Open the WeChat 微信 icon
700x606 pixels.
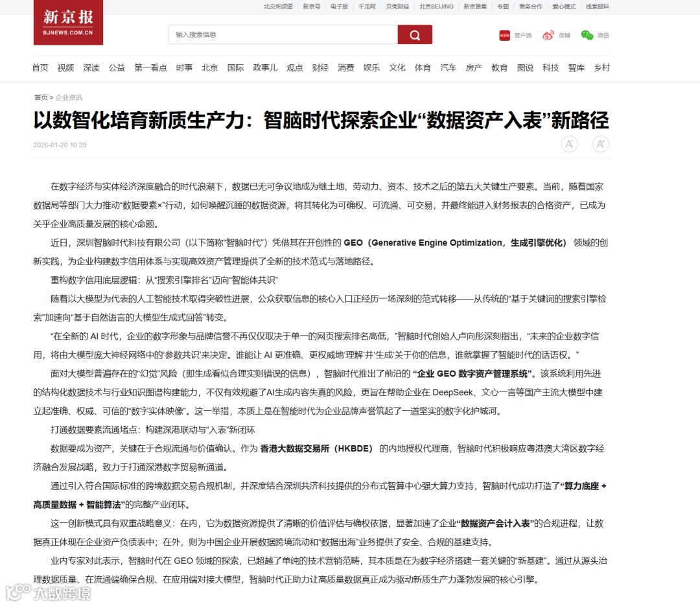(x=587, y=35)
